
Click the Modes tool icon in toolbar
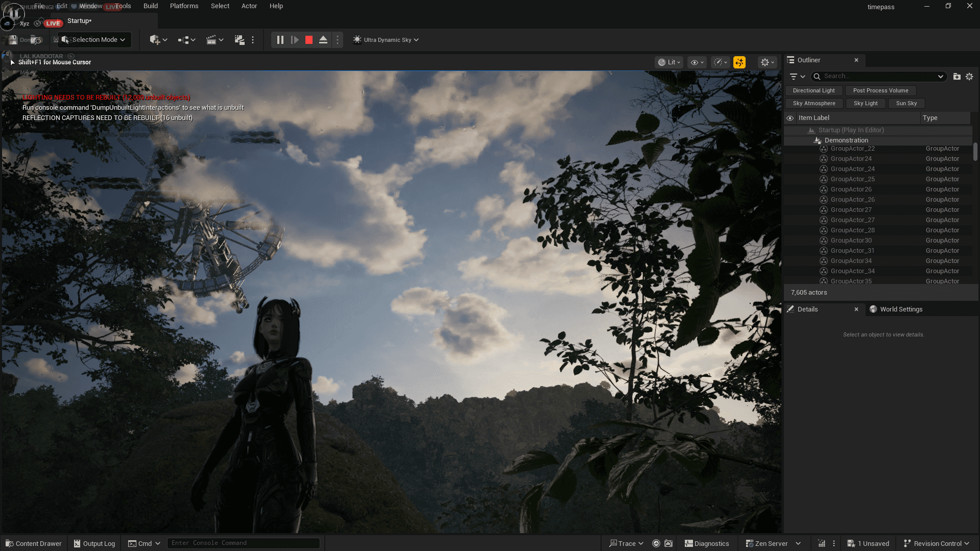point(239,40)
